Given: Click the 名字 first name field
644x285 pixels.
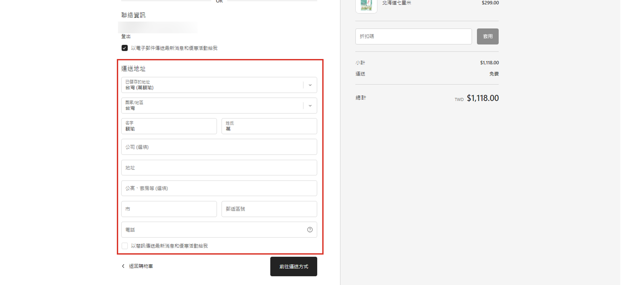Looking at the screenshot, I should pos(169,126).
